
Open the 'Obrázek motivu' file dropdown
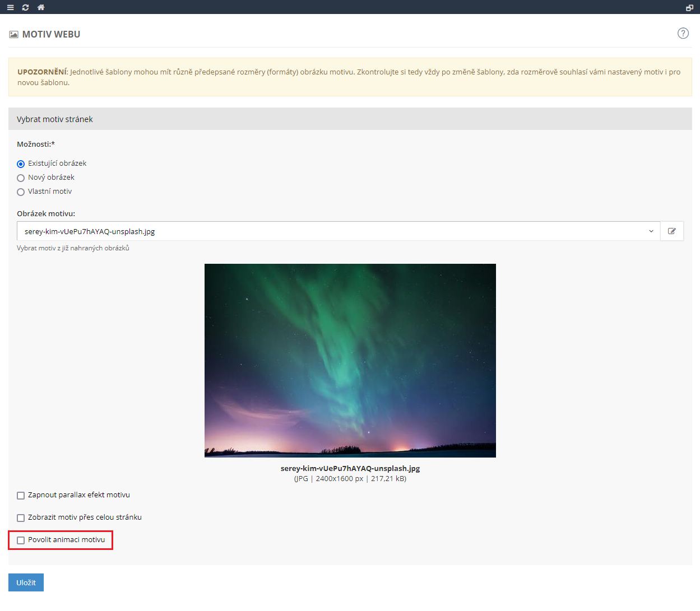click(336, 231)
